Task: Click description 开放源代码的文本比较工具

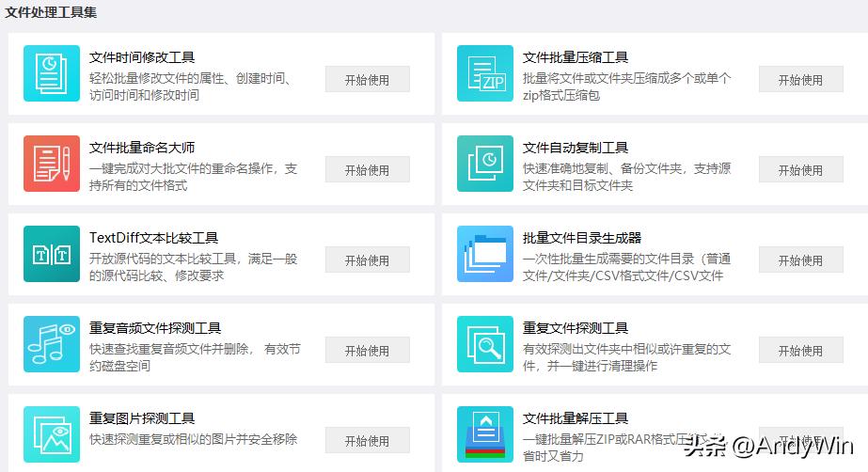Action: (162, 259)
